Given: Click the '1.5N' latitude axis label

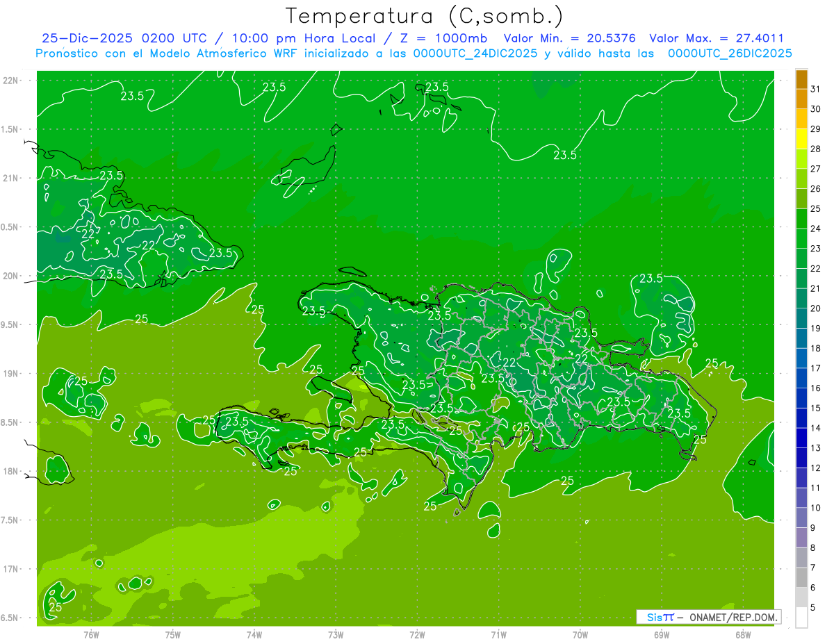Looking at the screenshot, I should tap(10, 129).
